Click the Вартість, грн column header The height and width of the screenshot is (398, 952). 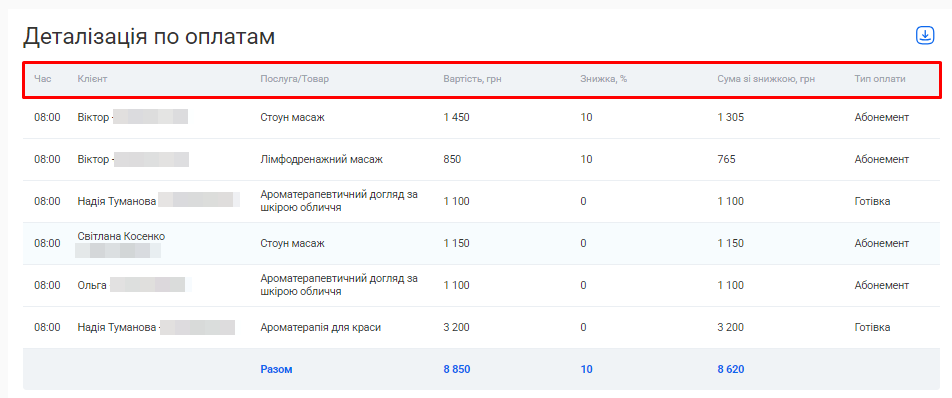(x=472, y=79)
